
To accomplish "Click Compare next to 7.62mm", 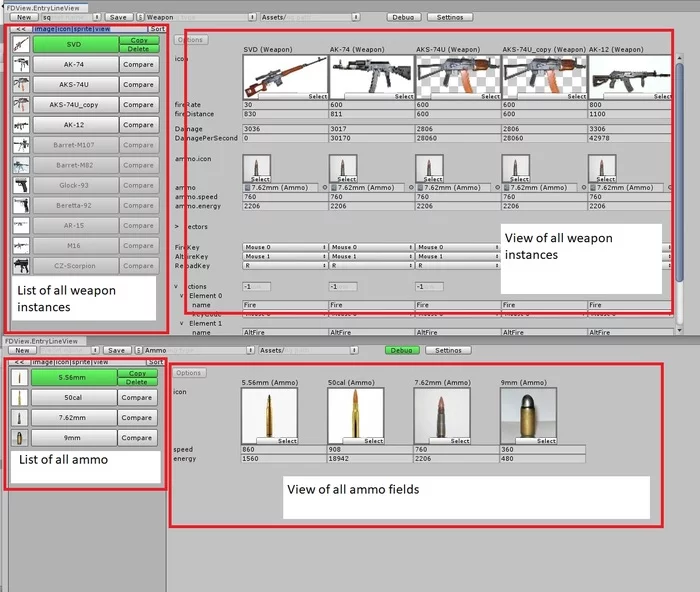I will click(137, 418).
